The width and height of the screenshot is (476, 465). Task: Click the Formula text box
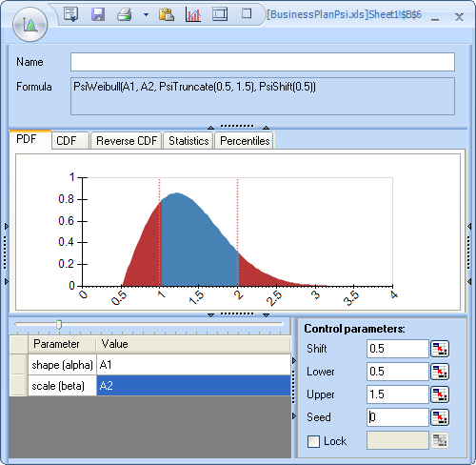263,96
